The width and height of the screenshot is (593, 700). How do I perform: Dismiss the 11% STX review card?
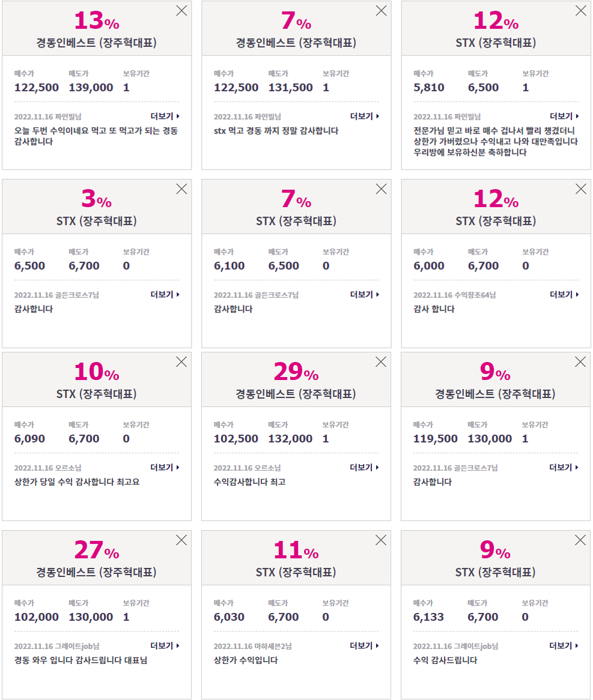381,540
